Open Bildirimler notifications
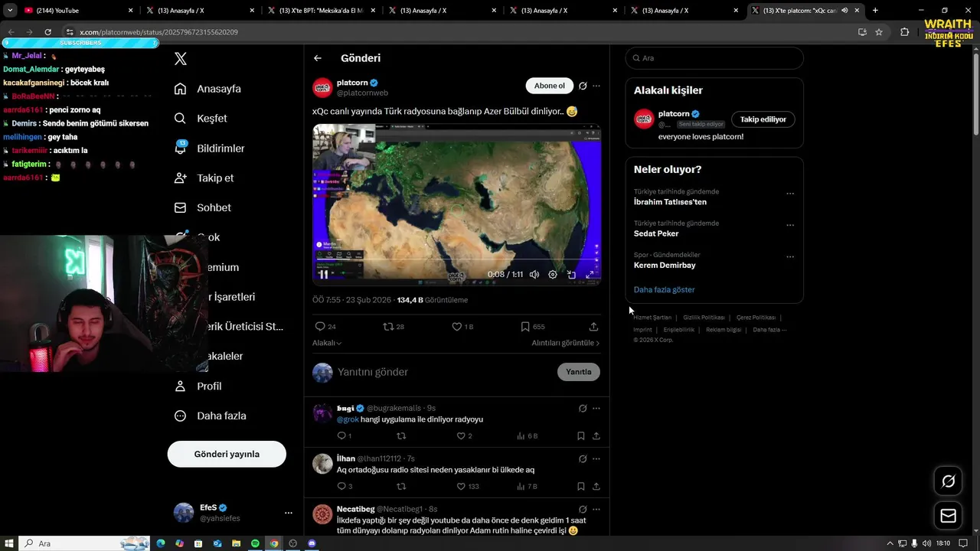This screenshot has height=551, width=980. [x=209, y=148]
